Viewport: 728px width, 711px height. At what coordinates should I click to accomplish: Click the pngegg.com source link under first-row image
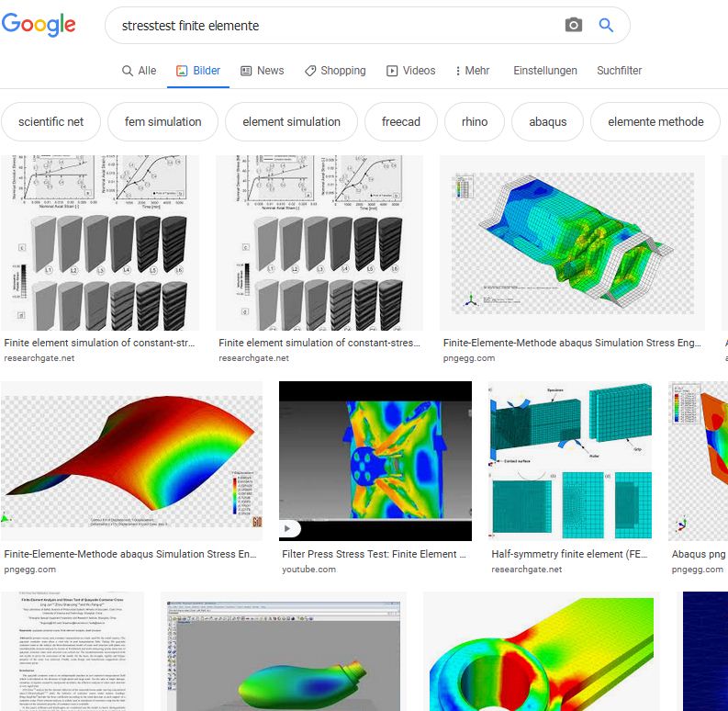tap(469, 358)
